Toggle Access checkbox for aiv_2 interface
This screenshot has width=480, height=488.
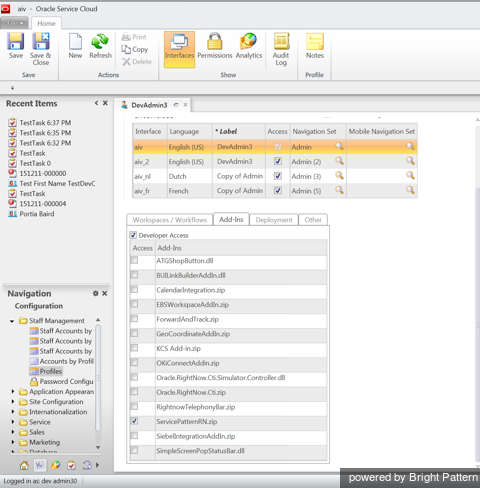click(x=278, y=161)
